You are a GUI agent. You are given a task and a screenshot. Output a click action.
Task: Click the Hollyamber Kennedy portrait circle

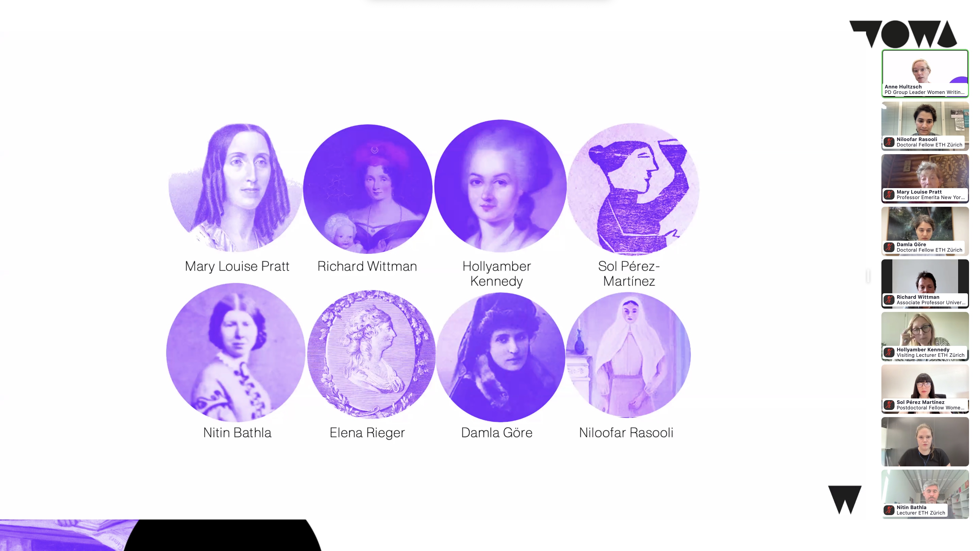[500, 186]
